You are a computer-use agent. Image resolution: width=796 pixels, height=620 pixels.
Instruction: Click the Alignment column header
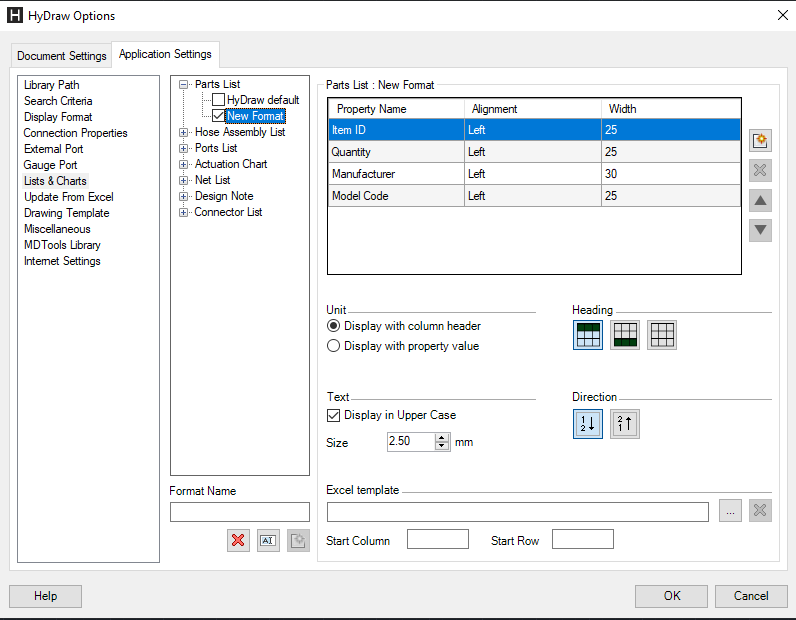[x=533, y=109]
